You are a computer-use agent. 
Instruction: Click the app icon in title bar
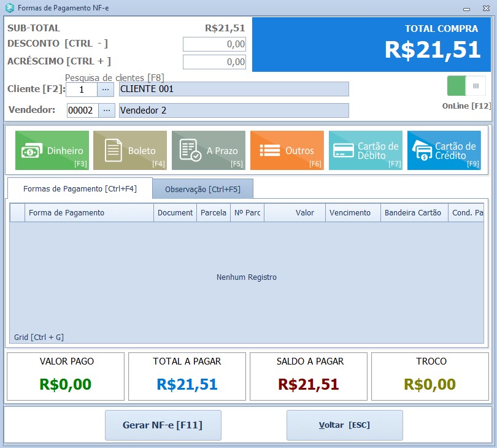pyautogui.click(x=9, y=8)
